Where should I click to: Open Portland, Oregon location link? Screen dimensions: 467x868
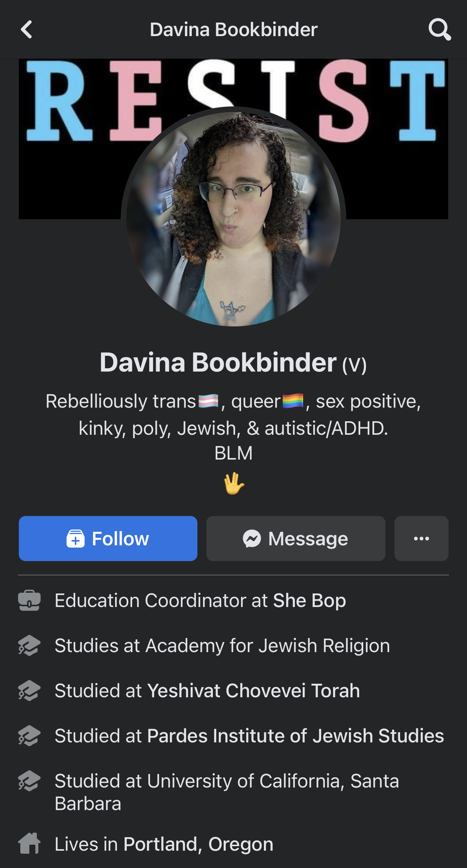tap(198, 844)
